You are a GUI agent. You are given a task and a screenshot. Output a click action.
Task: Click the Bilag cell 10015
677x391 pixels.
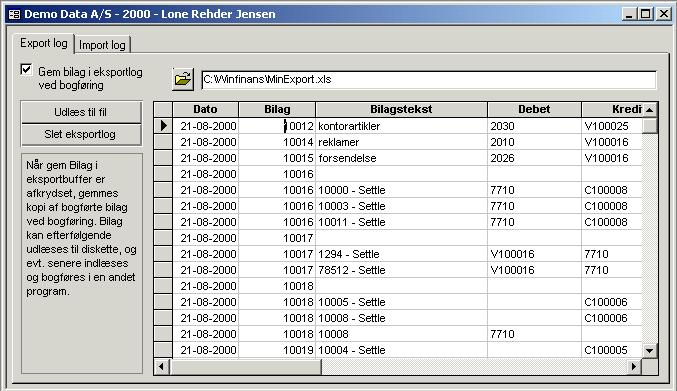(277, 158)
